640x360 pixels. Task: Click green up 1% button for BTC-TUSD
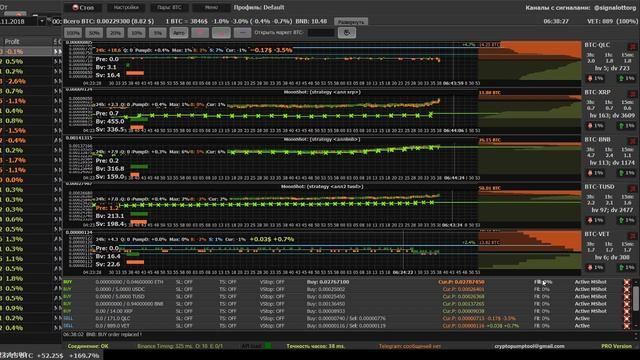[627, 220]
